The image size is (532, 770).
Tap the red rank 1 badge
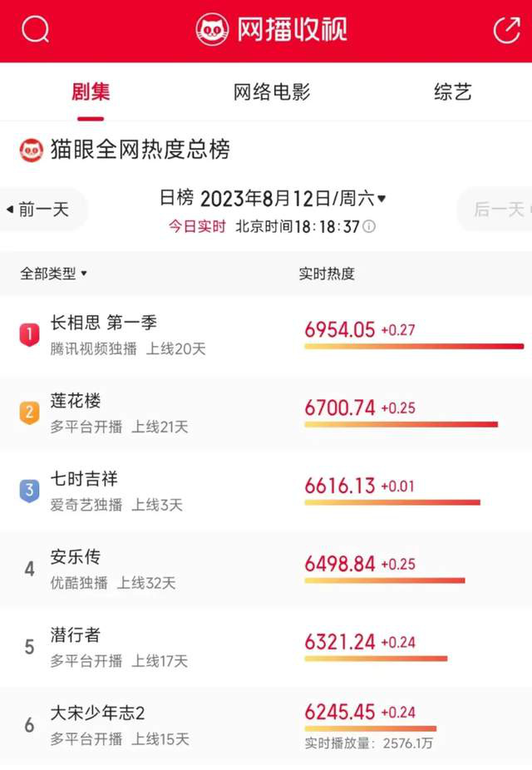29,334
